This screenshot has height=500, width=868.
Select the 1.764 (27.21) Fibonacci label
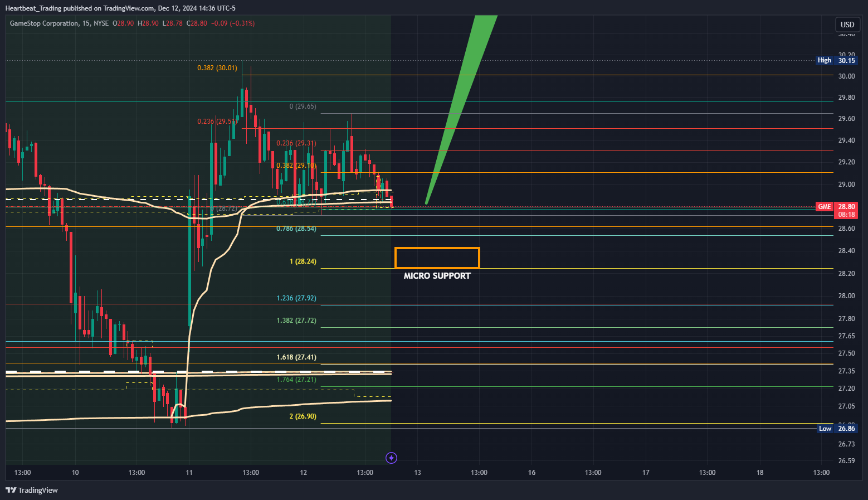296,380
